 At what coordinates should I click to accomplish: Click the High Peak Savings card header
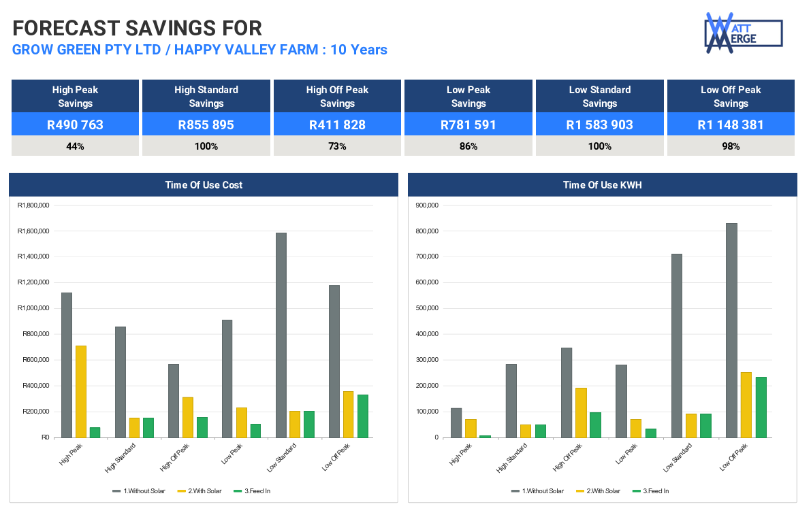75,97
